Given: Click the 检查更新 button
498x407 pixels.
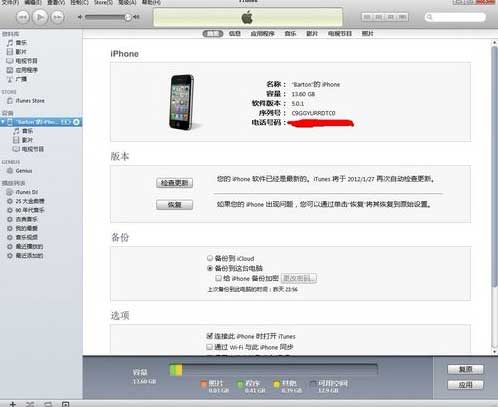Looking at the screenshot, I should [174, 183].
